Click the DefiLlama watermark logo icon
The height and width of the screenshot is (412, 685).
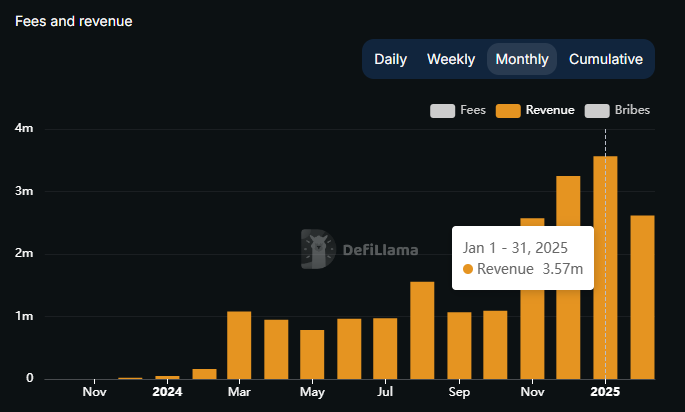pyautogui.click(x=318, y=249)
